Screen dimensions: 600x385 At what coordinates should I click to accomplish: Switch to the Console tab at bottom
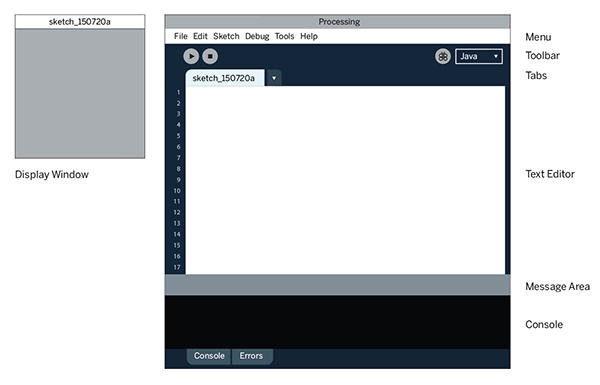[x=209, y=356]
